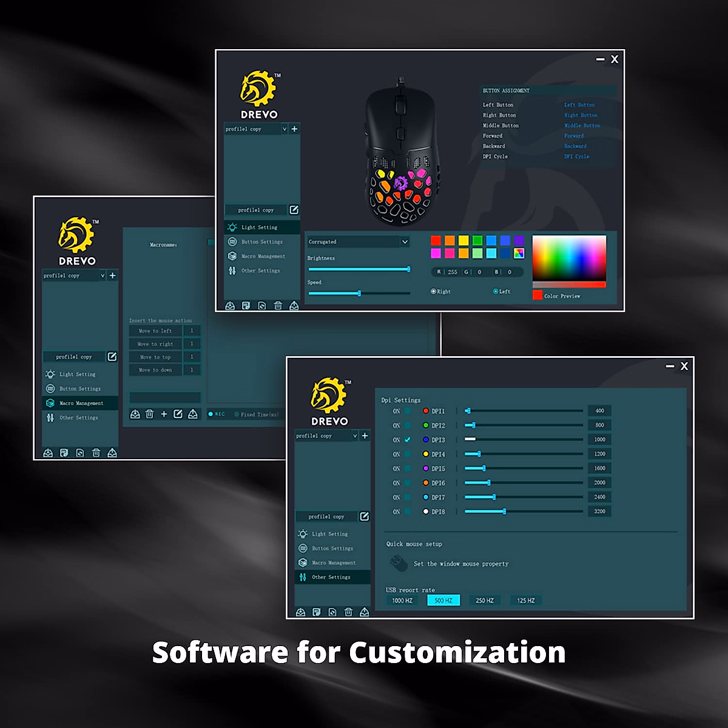
Task: Expand the Corrugated lighting effect dropdown
Action: 405,241
